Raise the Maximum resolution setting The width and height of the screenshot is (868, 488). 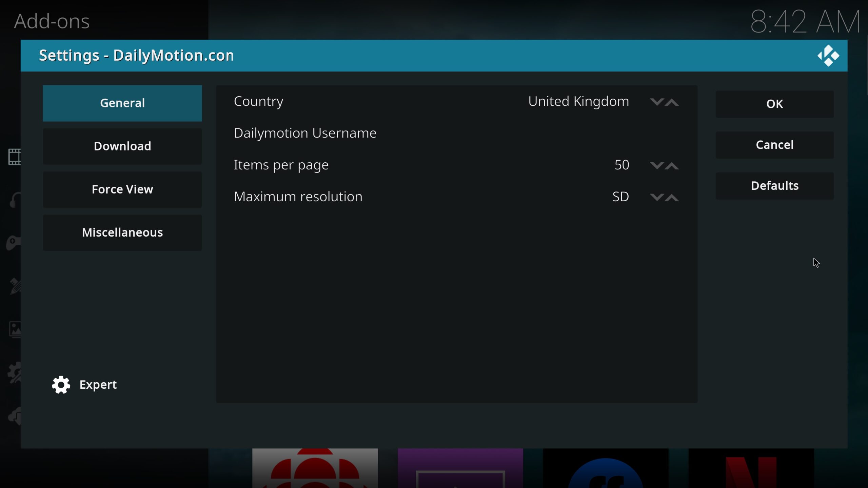click(x=672, y=197)
